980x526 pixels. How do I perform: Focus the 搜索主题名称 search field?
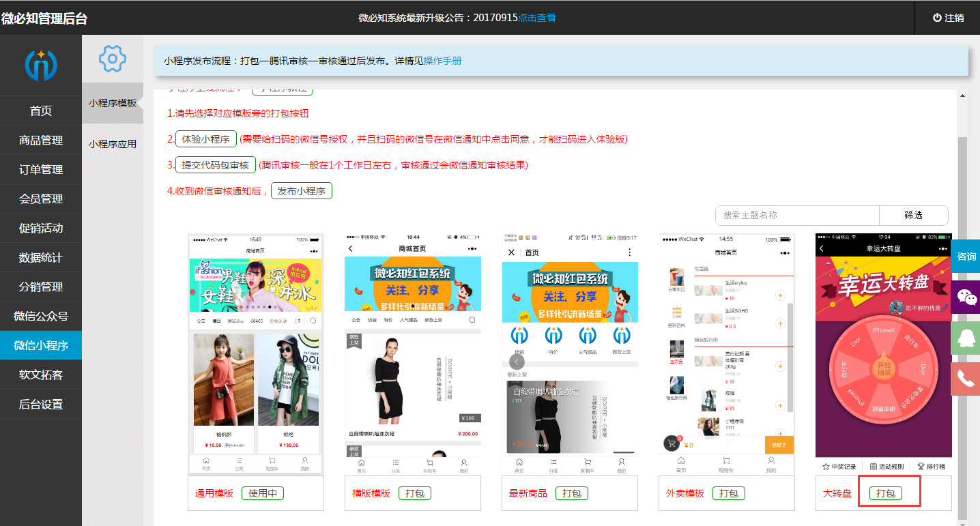pyautogui.click(x=797, y=215)
